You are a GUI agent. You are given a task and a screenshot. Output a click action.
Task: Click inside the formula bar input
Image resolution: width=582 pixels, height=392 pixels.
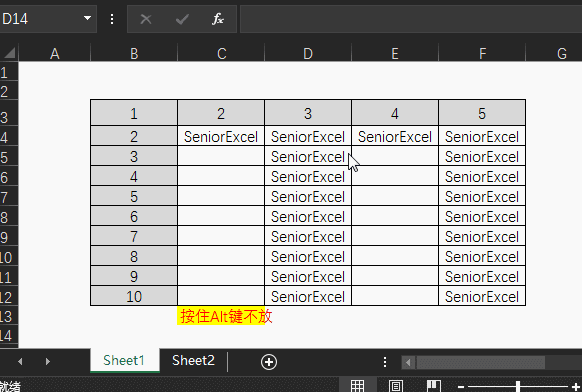pos(411,19)
